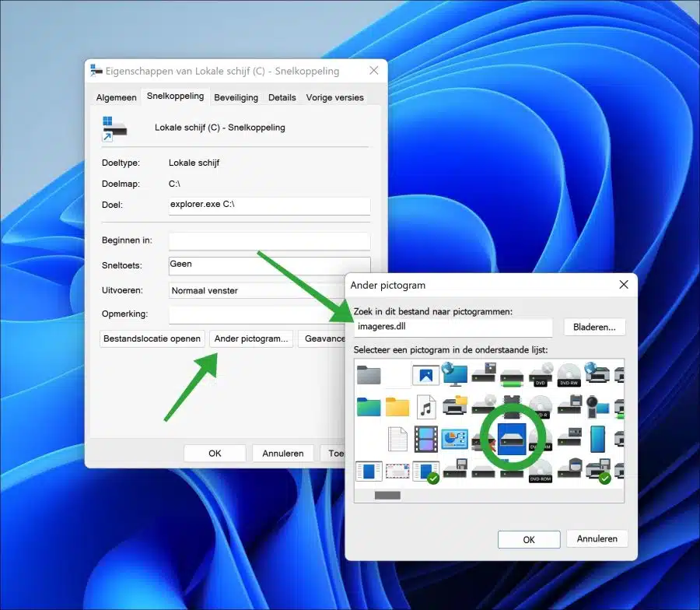Open the Details tab
700x610 pixels.
282,97
